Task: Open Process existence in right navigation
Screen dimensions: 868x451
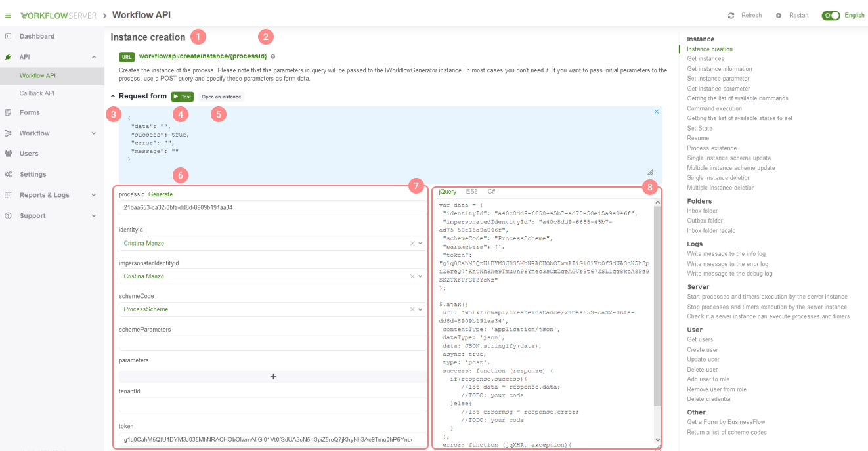Action: click(x=712, y=148)
